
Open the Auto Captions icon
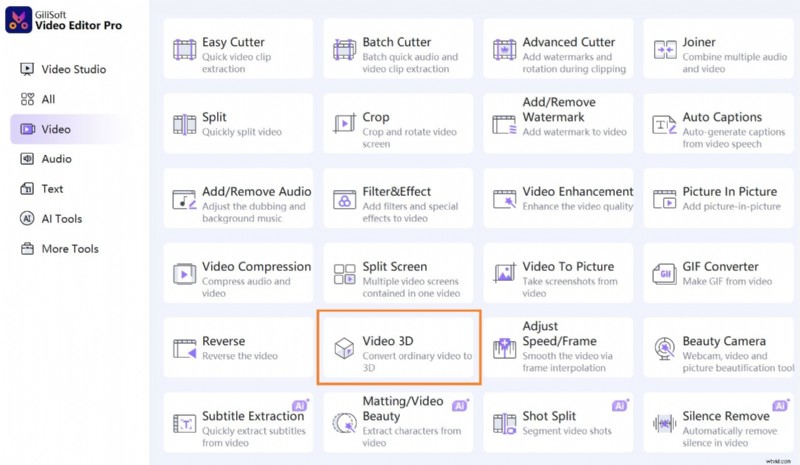pos(664,125)
